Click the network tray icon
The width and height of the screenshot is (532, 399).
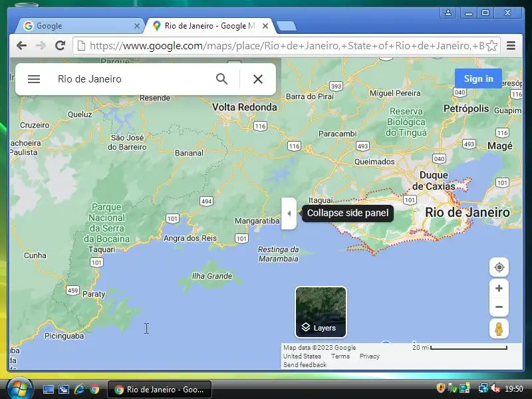pos(483,388)
